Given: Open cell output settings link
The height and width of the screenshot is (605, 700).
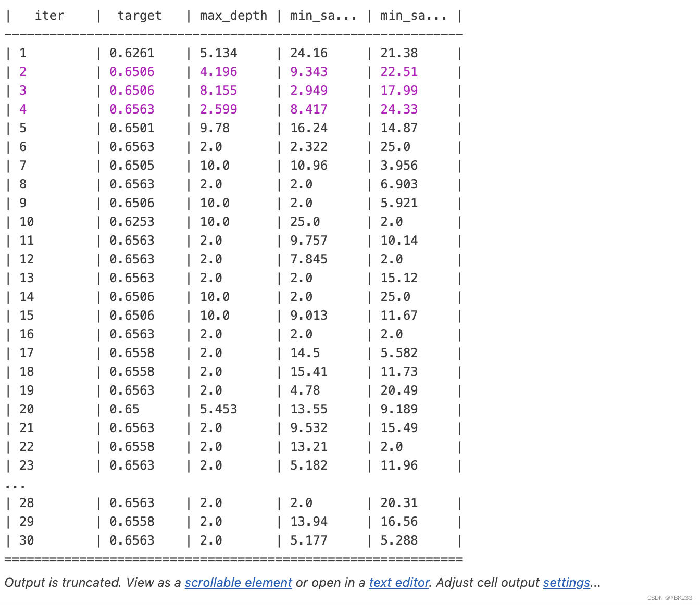Looking at the screenshot, I should coord(566,582).
